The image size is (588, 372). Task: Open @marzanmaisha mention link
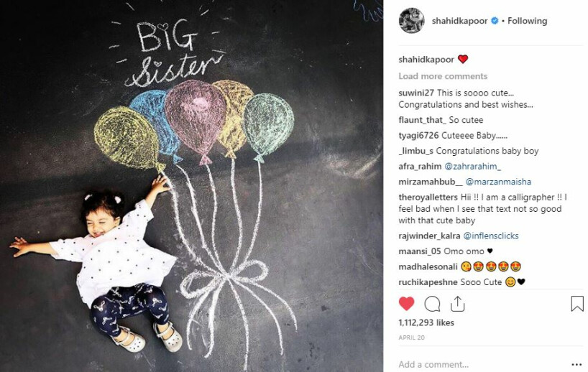[x=498, y=182]
